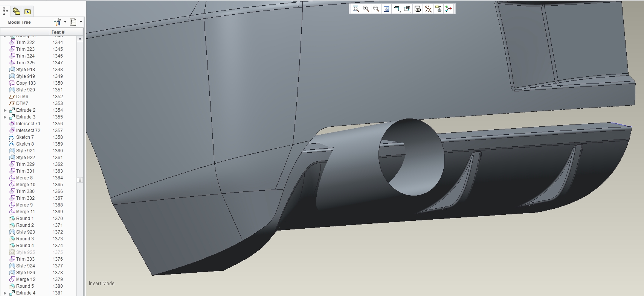Select Style 924 in model tree

point(26,266)
